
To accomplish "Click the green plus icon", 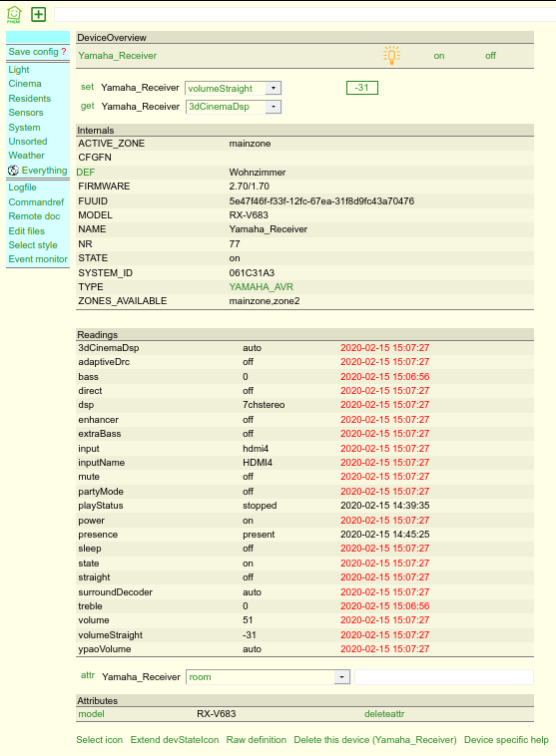I will (x=39, y=15).
